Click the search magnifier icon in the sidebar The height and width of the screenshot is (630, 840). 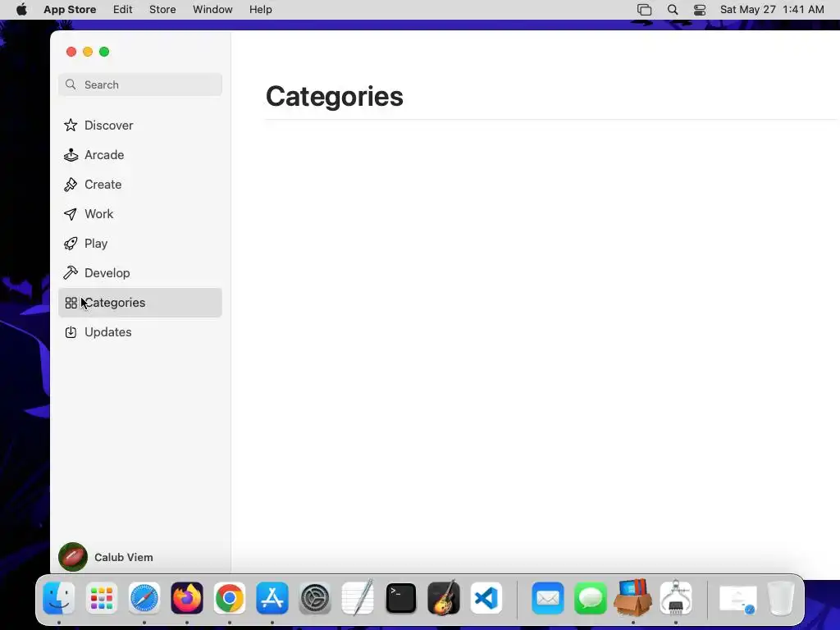coord(71,84)
